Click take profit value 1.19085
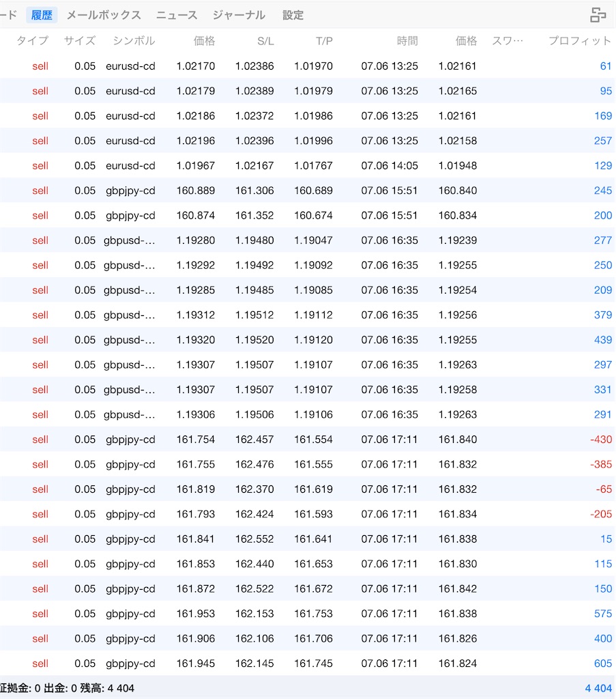616x699 pixels. [313, 290]
